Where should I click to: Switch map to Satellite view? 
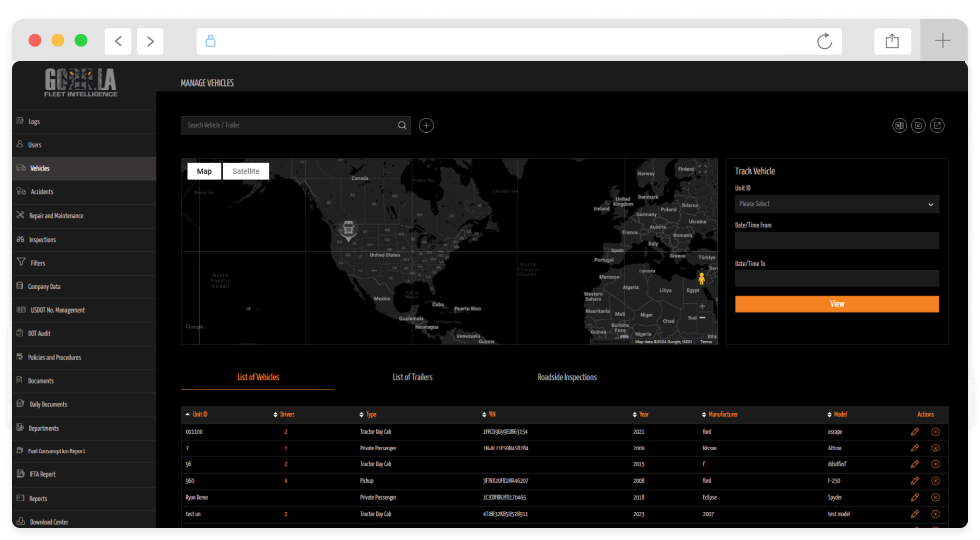coord(246,171)
